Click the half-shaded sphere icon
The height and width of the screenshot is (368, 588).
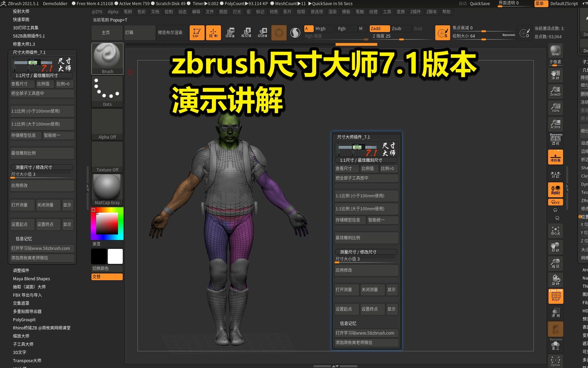click(295, 33)
